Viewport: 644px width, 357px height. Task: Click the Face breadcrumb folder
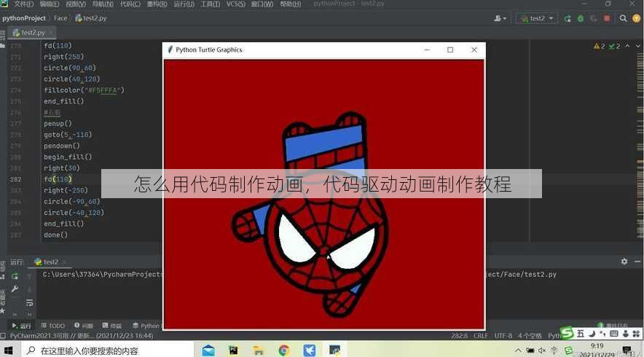(60, 18)
